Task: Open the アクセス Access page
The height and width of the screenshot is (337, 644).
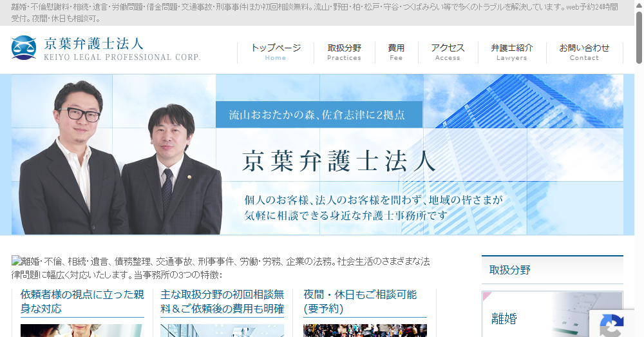Action: (x=448, y=52)
